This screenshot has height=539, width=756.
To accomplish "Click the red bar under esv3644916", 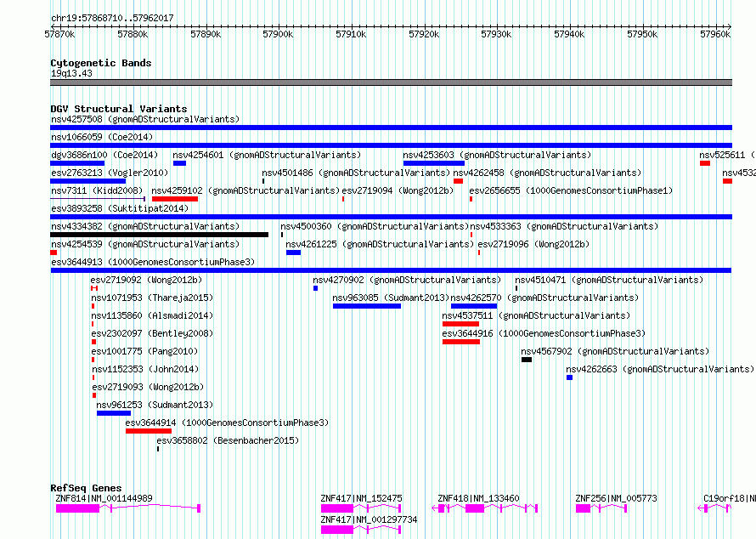I will click(x=461, y=342).
